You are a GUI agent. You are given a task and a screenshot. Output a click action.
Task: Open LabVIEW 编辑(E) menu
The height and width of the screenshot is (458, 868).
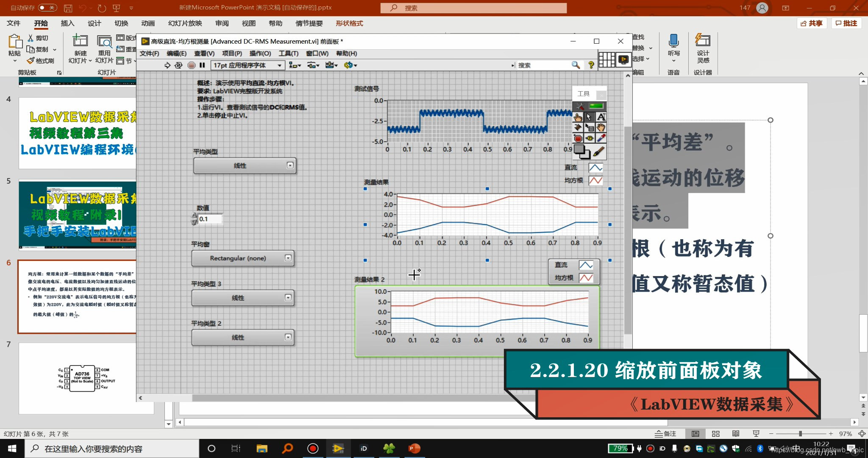(177, 53)
